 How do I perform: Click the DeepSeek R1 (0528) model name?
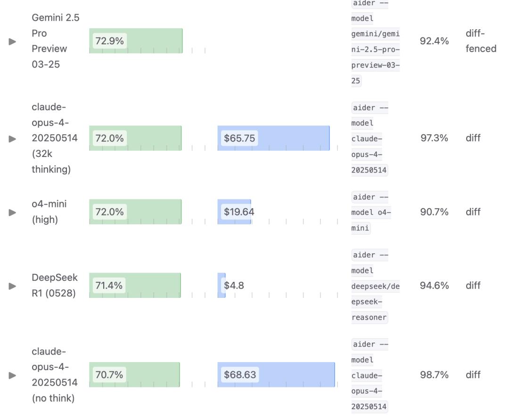(x=55, y=286)
